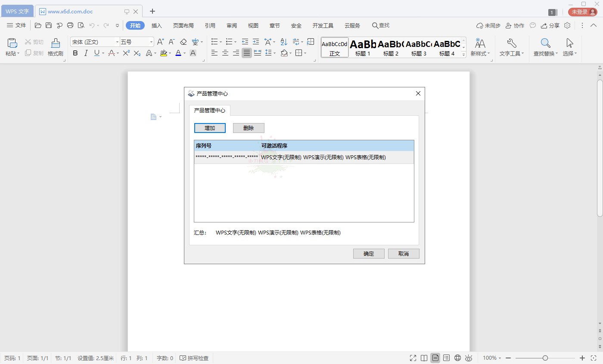Viewport: 603px width, 364px height.
Task: Switch to the 插入 ribbon tab
Action: tap(156, 25)
